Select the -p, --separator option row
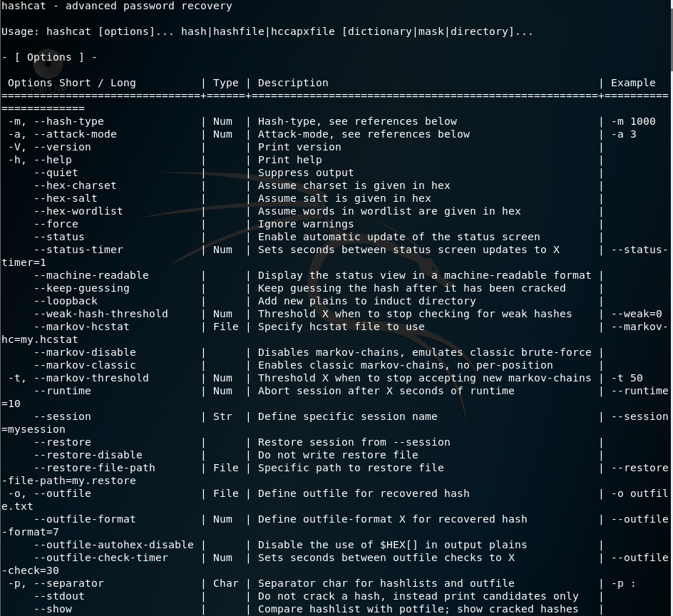This screenshot has width=673, height=616. (x=64, y=583)
